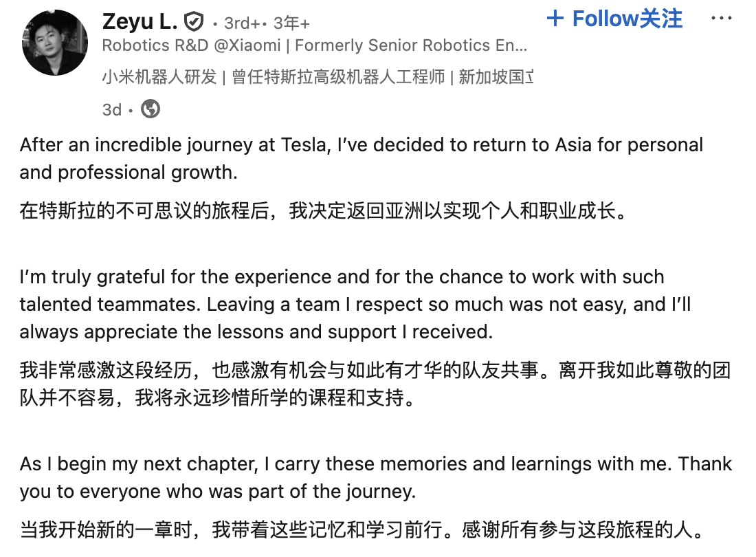Image resolution: width=756 pixels, height=557 pixels.
Task: Open Zeyu L.'s profile photo
Action: [56, 43]
